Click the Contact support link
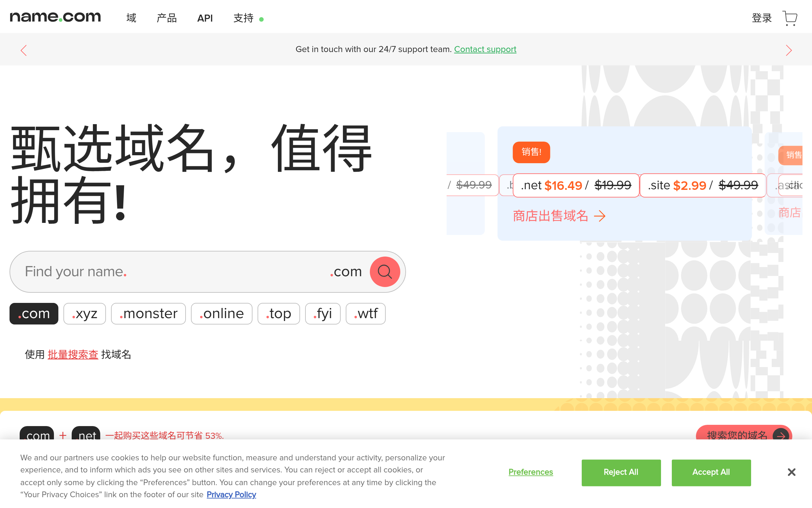The height and width of the screenshot is (508, 812). tap(485, 49)
